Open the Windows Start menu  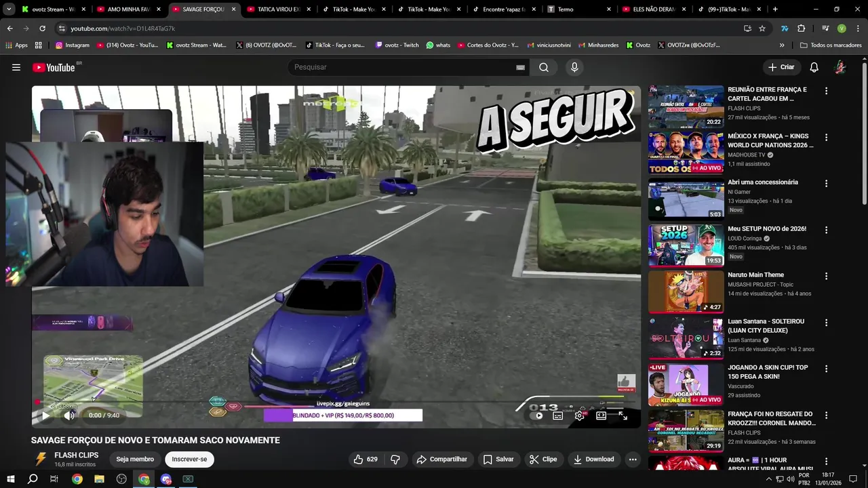10,479
